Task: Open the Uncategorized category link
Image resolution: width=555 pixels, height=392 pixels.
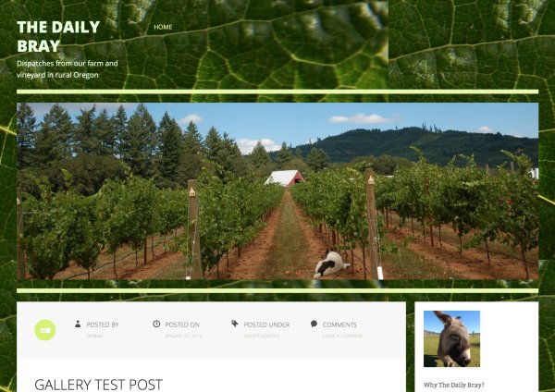Action: click(262, 336)
